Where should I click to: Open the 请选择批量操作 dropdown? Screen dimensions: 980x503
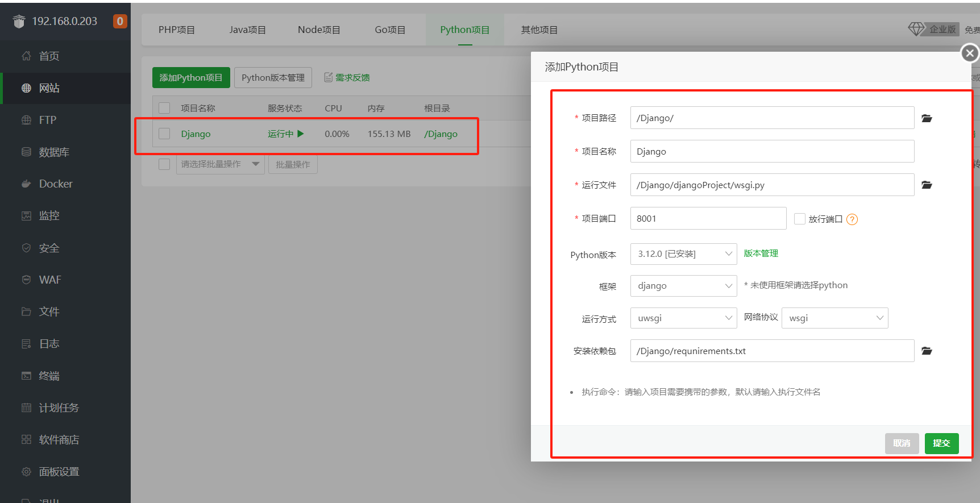pos(220,164)
